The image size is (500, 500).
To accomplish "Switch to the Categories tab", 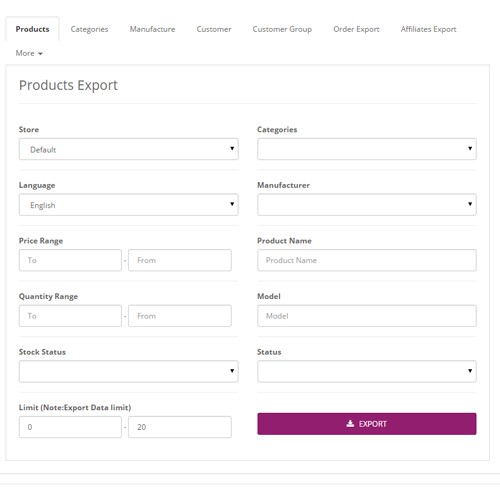I will 89,29.
